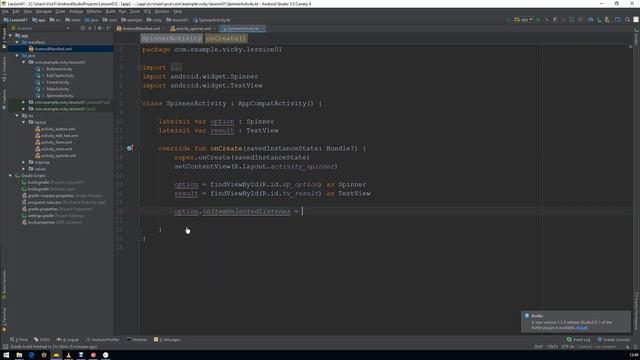Toggle the Favorites side tool window tab

(4, 320)
